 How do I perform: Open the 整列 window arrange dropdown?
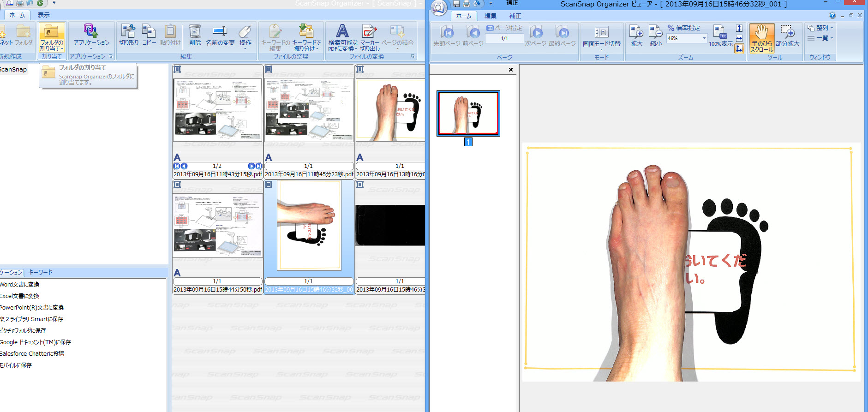pos(820,28)
